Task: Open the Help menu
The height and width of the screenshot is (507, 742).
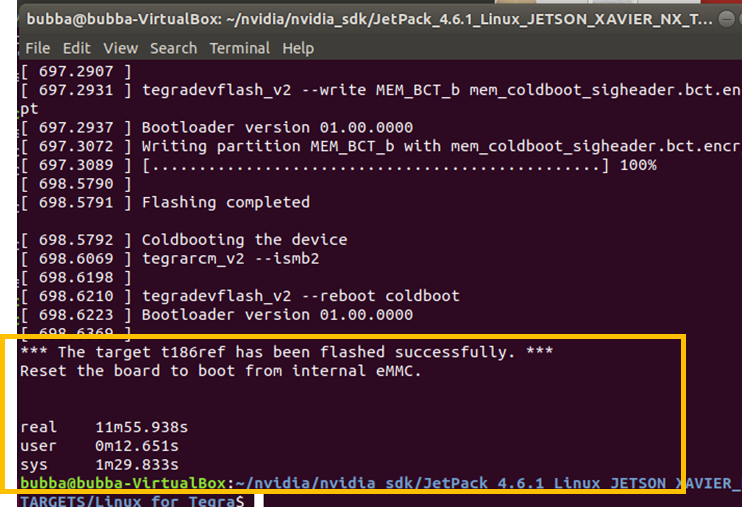Action: 298,48
